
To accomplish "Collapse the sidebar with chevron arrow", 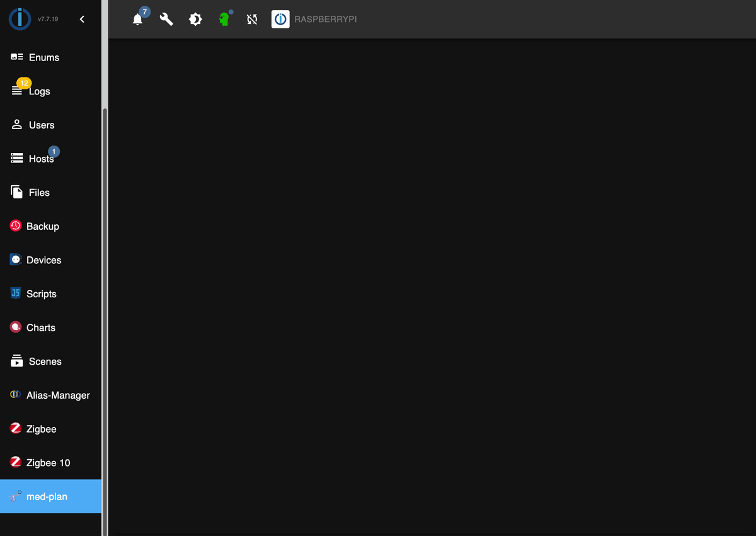I will [x=81, y=19].
